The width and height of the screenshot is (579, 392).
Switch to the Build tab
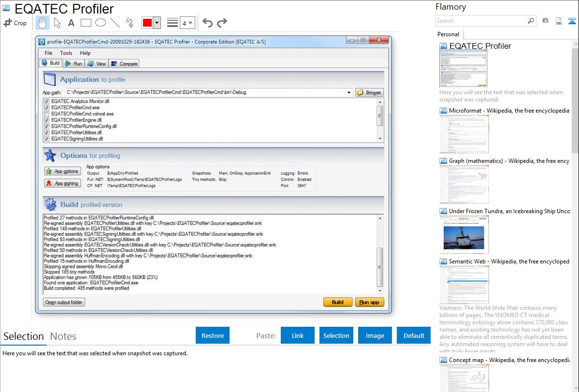point(51,63)
